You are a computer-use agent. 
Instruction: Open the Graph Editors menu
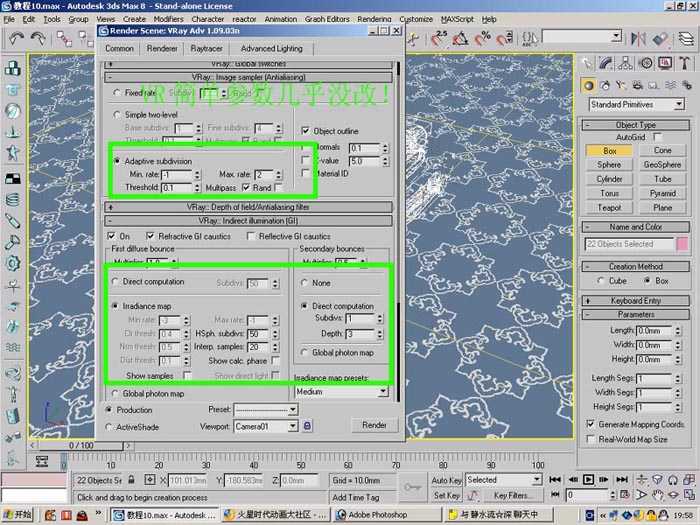[x=327, y=19]
